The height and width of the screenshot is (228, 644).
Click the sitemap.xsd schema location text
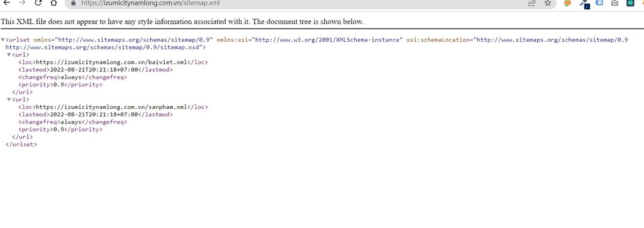[104, 47]
